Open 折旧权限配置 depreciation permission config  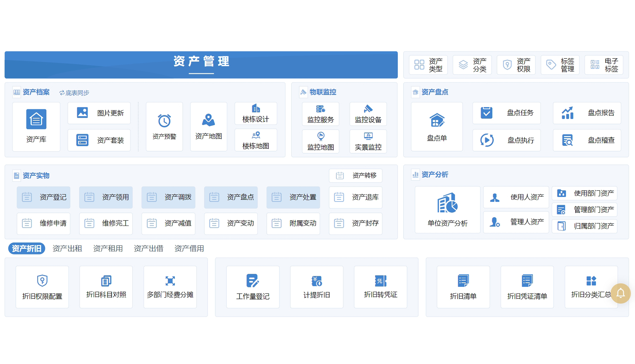42,287
